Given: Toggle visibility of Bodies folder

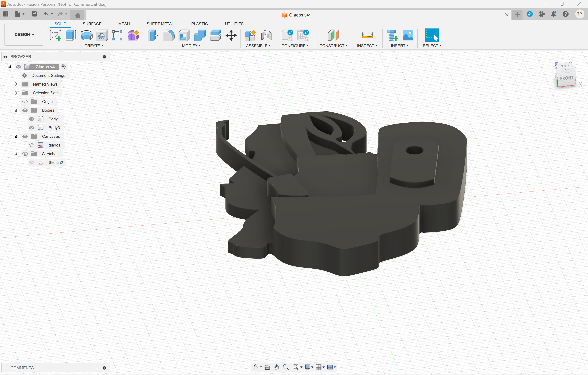Looking at the screenshot, I should [25, 110].
